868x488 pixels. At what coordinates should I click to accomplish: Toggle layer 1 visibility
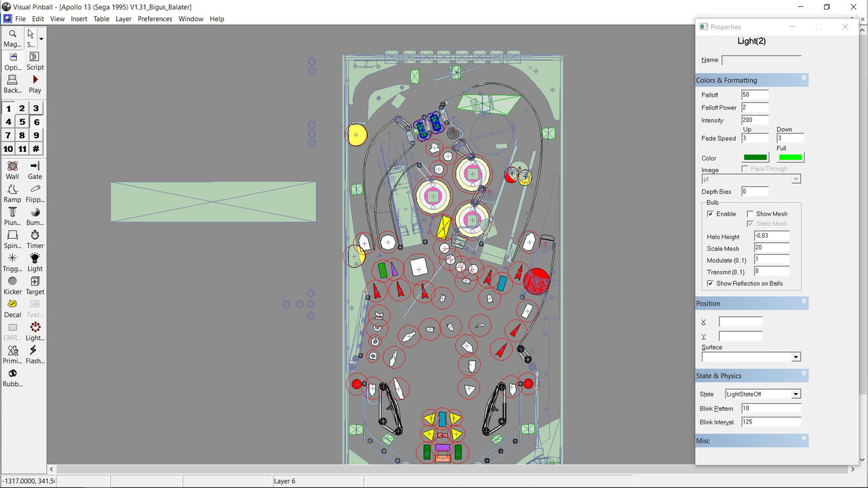pyautogui.click(x=8, y=108)
